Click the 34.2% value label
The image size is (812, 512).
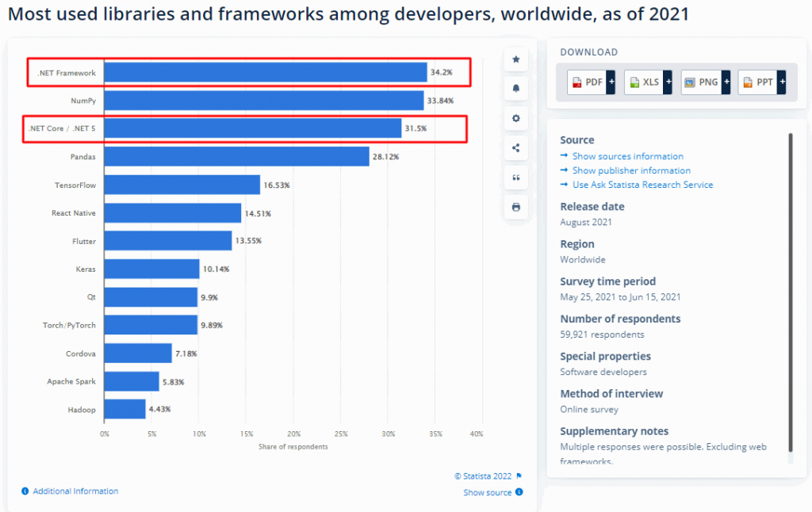[441, 72]
